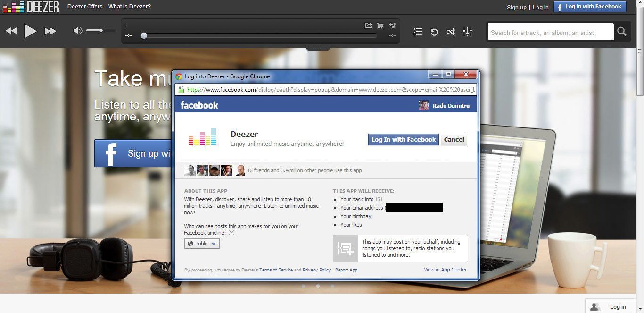Click the search magnifier icon

click(x=622, y=32)
